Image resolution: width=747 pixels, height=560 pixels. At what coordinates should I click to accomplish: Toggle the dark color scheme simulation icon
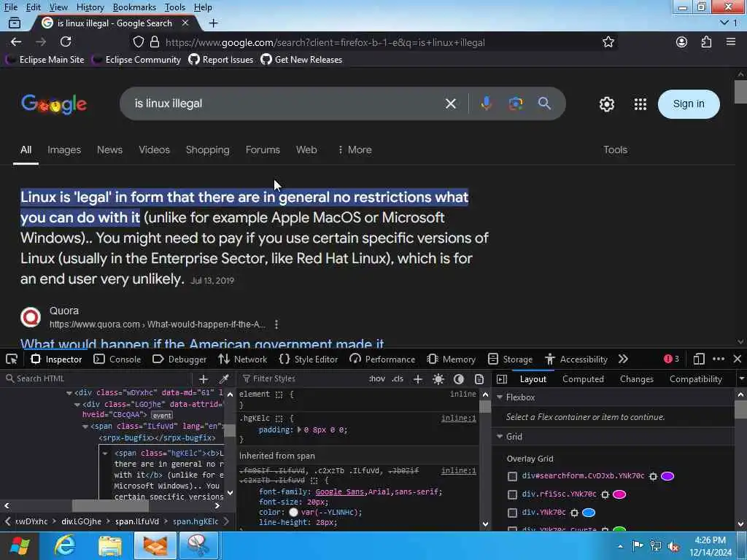point(459,379)
